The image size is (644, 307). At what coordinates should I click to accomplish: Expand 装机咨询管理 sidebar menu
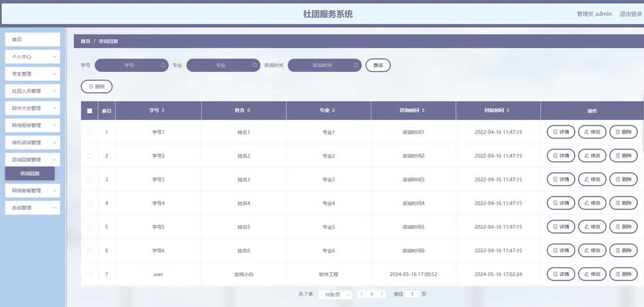point(32,142)
